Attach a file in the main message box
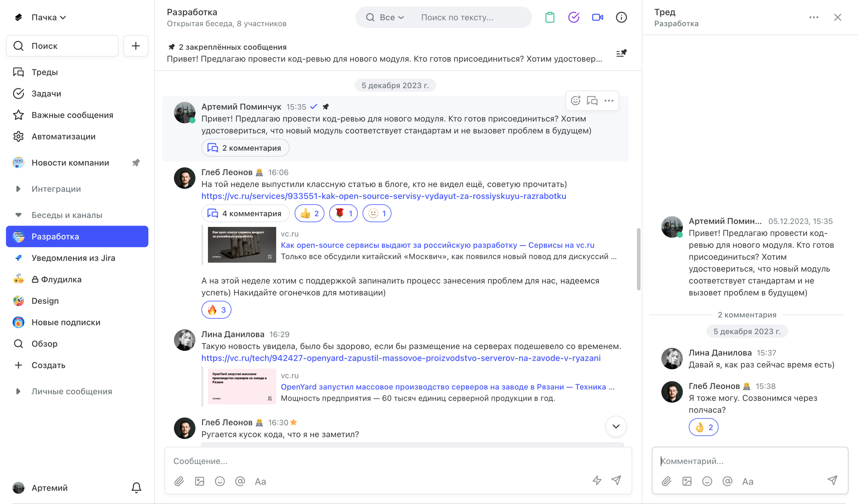This screenshot has height=504, width=858. click(x=179, y=481)
